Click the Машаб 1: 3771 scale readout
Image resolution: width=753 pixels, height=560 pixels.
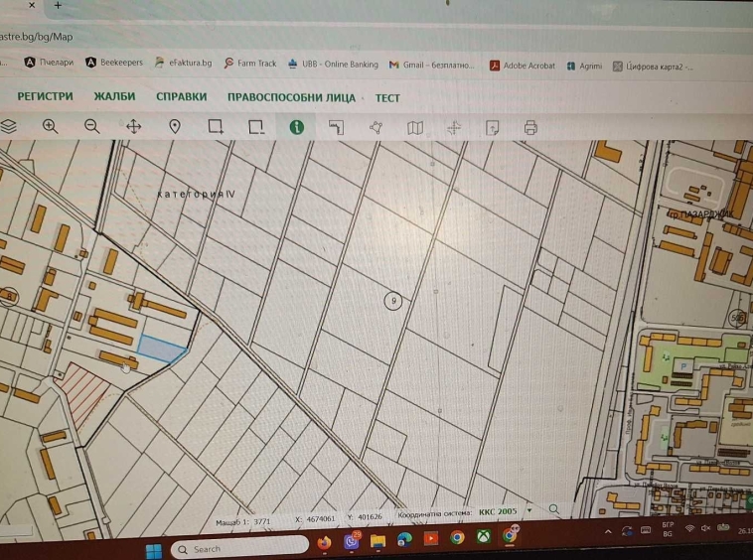point(243,521)
